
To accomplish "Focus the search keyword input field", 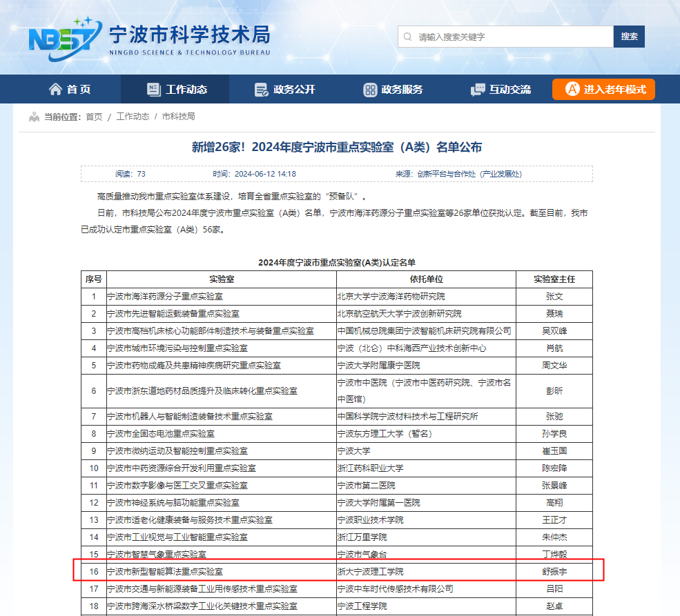I will point(511,37).
